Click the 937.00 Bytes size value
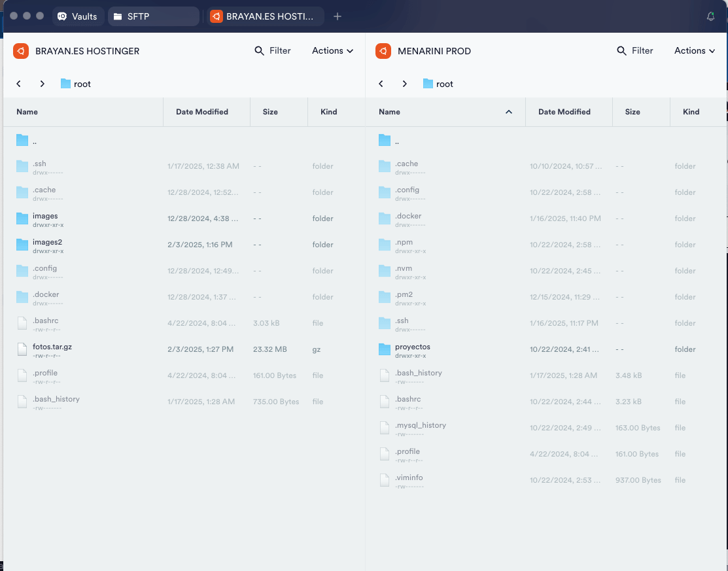This screenshot has height=571, width=728. [638, 480]
